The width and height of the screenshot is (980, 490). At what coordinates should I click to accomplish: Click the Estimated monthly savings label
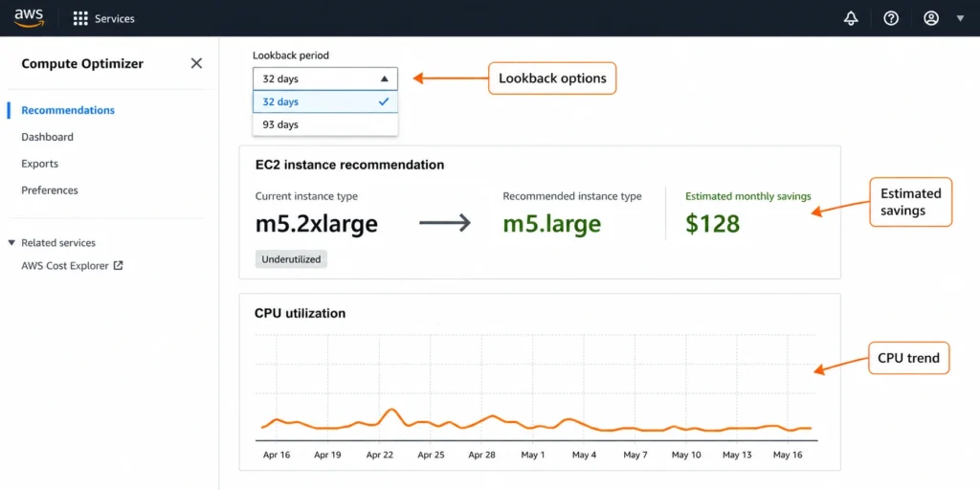tap(748, 196)
